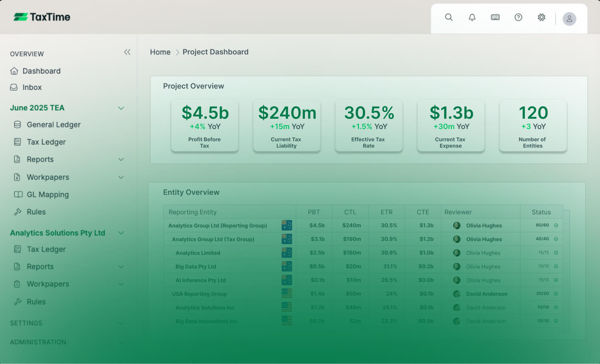600x364 pixels.
Task: Click the search magnifier icon
Action: pyautogui.click(x=449, y=17)
